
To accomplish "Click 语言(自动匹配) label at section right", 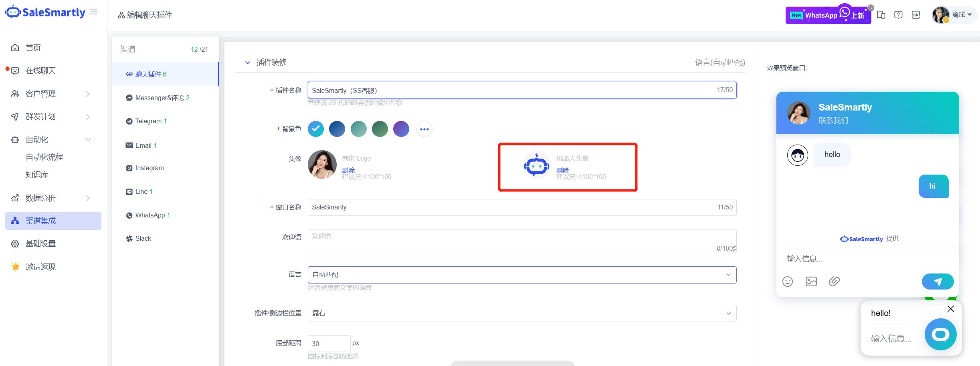I will pyautogui.click(x=720, y=62).
